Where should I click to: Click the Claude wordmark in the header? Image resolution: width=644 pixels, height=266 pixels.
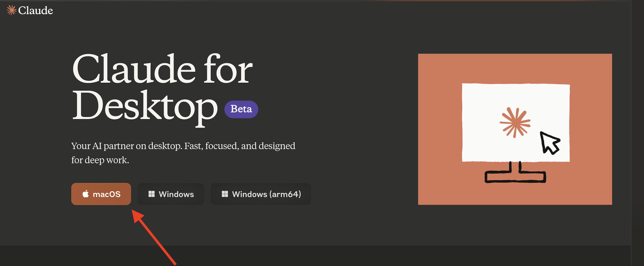[36, 10]
